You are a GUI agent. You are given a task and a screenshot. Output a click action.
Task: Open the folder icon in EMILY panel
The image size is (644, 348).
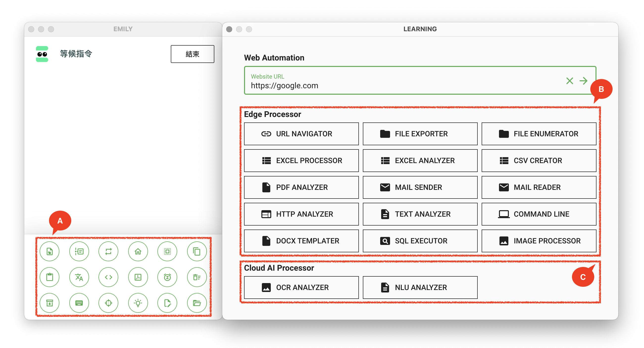click(197, 303)
